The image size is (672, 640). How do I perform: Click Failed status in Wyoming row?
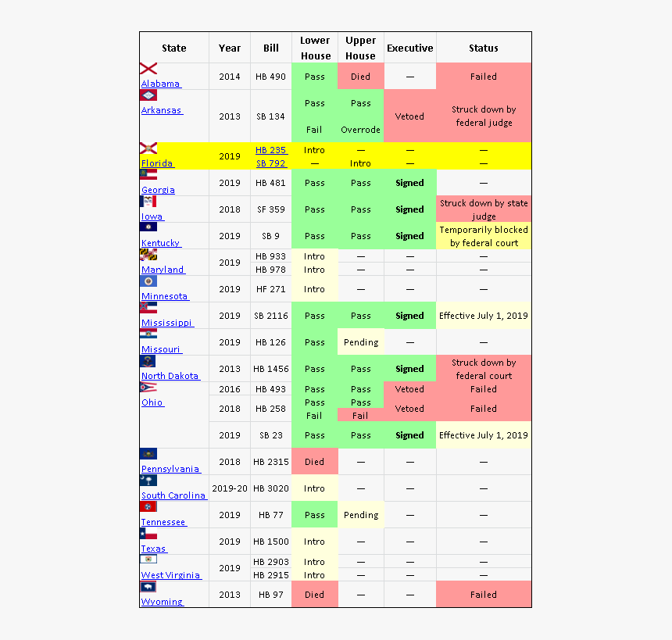(x=484, y=595)
